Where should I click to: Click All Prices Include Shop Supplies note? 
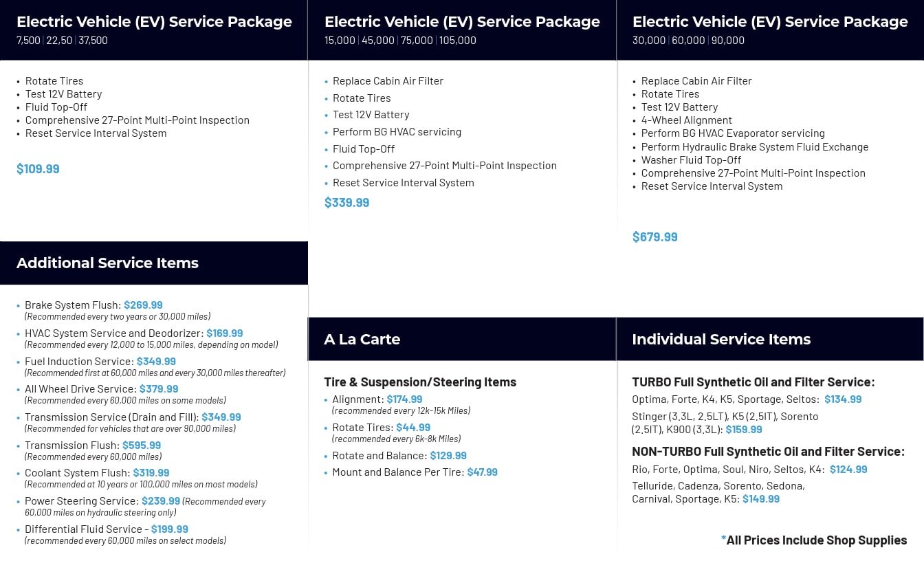pyautogui.click(x=814, y=540)
